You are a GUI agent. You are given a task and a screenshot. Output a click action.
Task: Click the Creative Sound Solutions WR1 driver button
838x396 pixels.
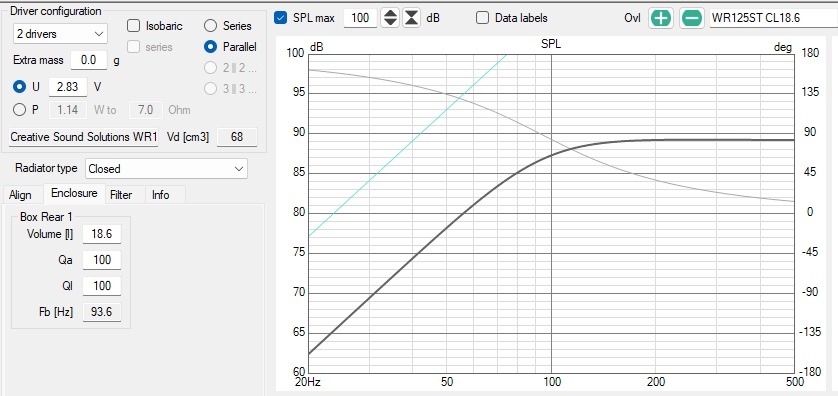(84, 137)
